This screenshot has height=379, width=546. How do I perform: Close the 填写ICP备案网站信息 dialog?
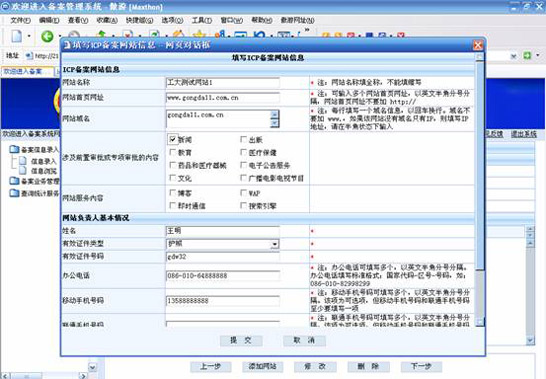[x=478, y=45]
